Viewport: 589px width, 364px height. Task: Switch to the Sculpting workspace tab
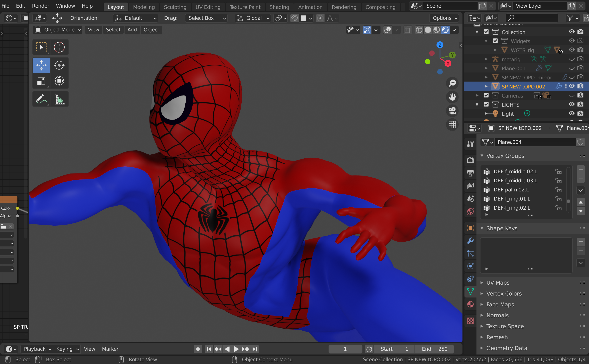coord(175,7)
